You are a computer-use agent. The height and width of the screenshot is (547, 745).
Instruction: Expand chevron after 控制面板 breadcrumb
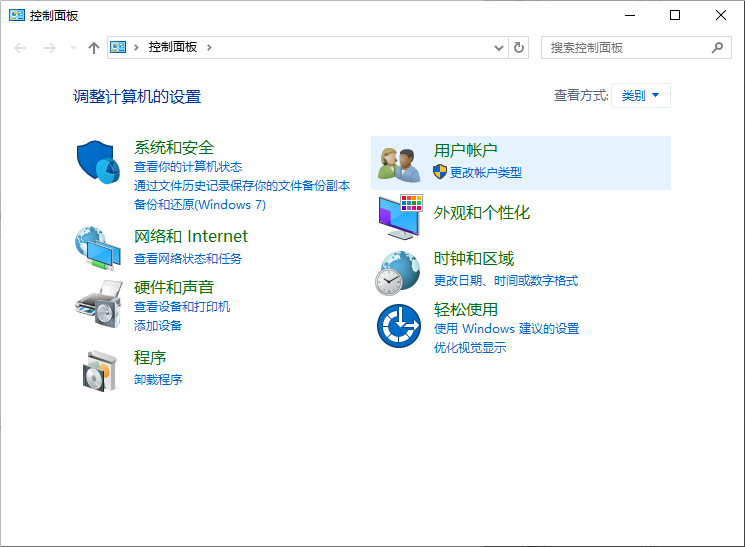click(209, 47)
